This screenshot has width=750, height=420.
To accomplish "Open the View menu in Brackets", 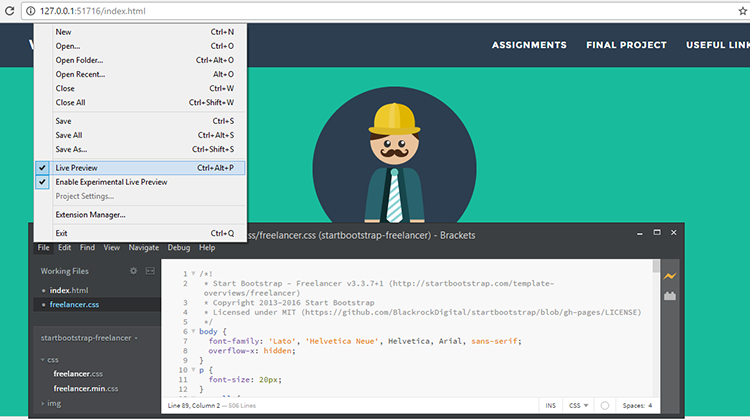I will [111, 247].
